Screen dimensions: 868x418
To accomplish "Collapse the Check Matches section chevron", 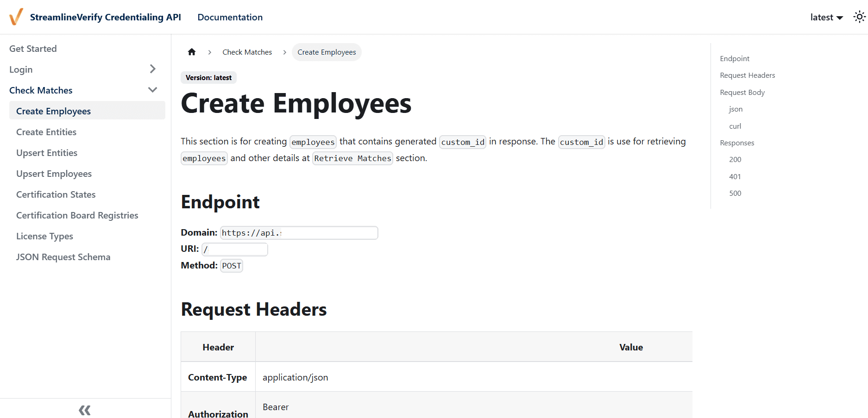I will (x=153, y=90).
